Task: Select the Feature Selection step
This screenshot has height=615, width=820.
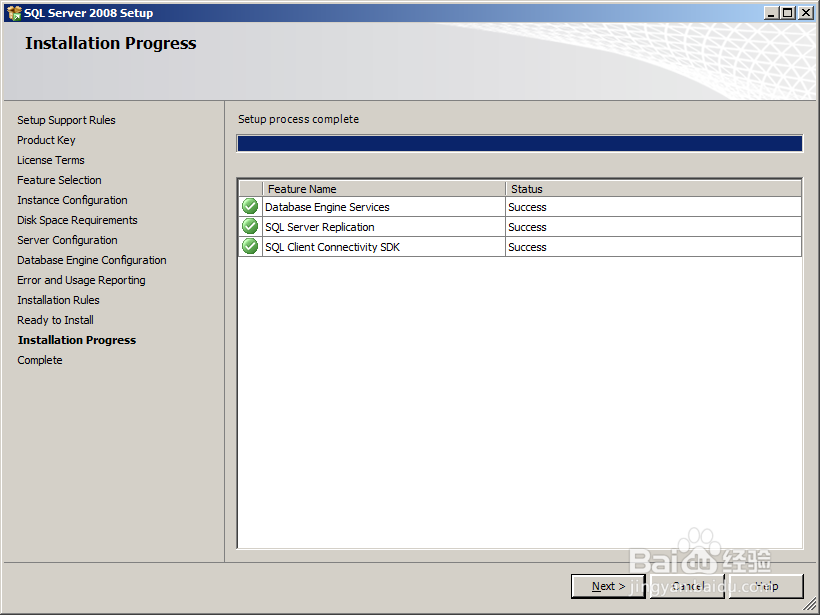Action: click(x=59, y=180)
